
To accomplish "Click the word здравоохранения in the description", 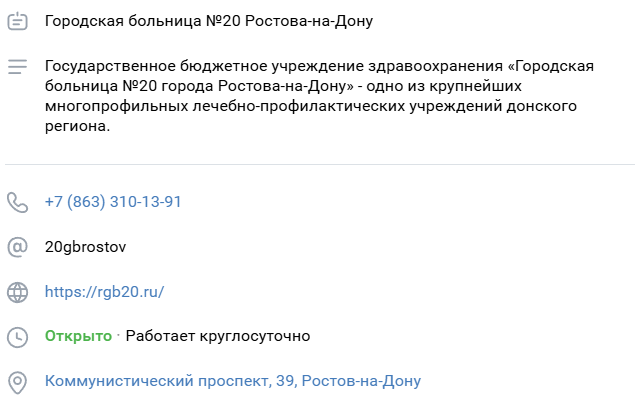I will click(x=439, y=66).
